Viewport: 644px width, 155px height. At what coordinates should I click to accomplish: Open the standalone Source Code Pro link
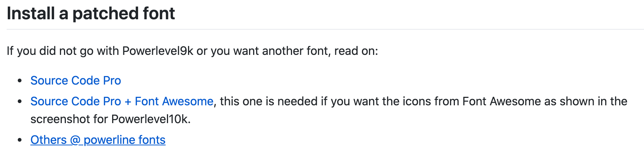76,80
